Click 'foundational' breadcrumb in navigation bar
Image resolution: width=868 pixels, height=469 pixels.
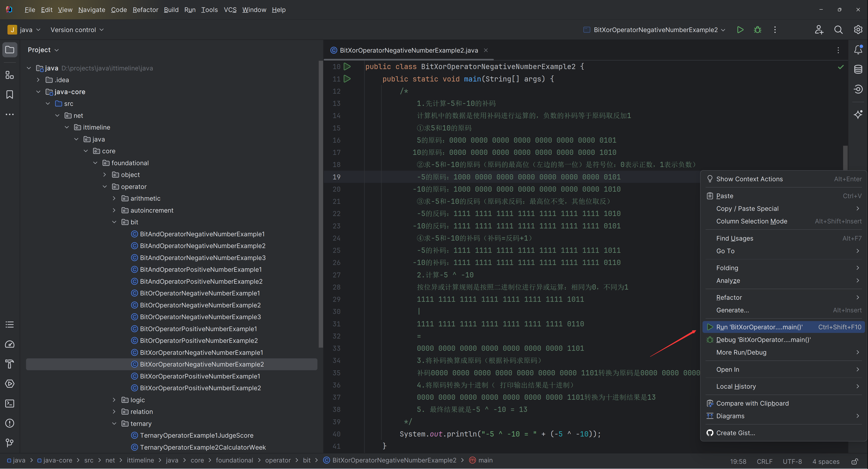pos(234,460)
